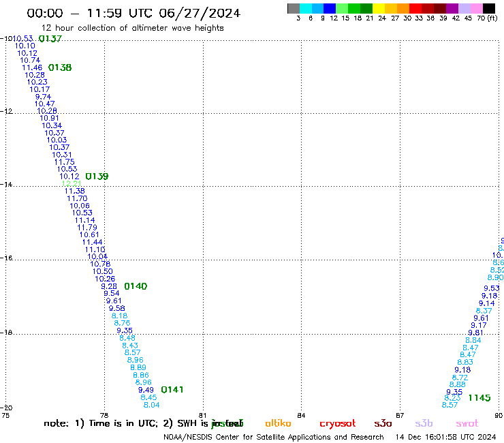Click the longitude axis label 84

pos(301,415)
